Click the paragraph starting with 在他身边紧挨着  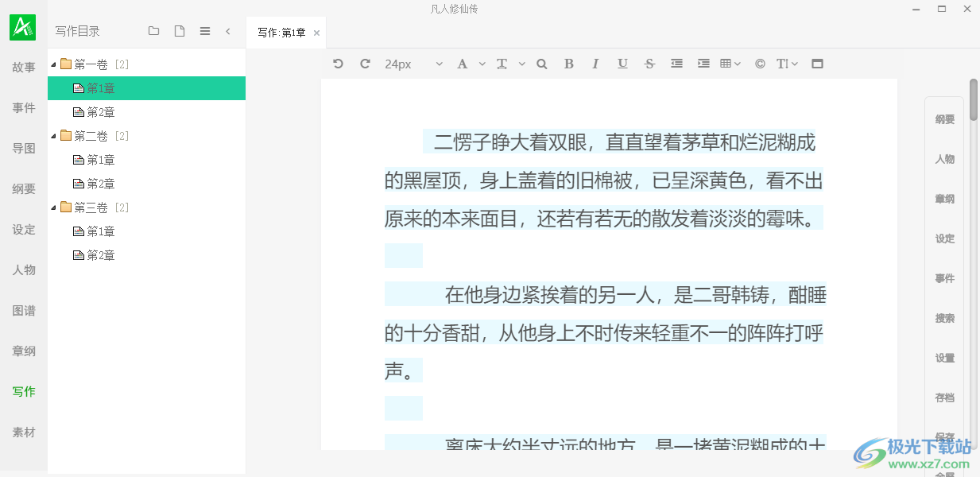click(x=606, y=333)
